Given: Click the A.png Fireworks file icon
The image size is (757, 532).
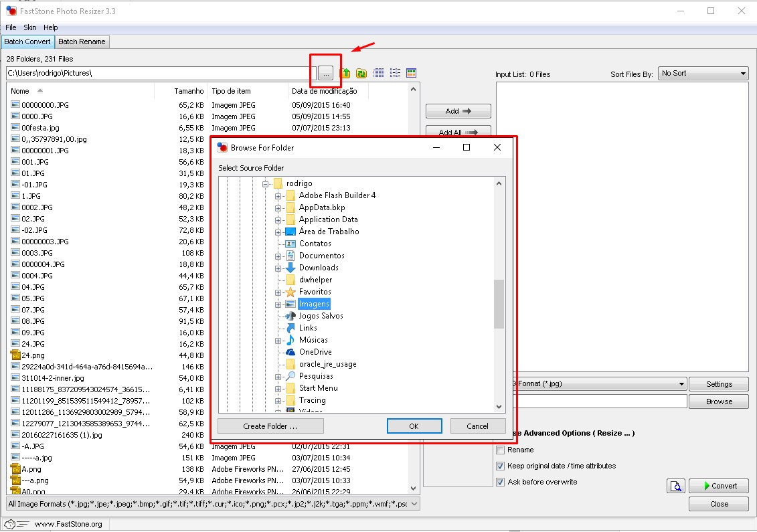Looking at the screenshot, I should click(x=15, y=468).
